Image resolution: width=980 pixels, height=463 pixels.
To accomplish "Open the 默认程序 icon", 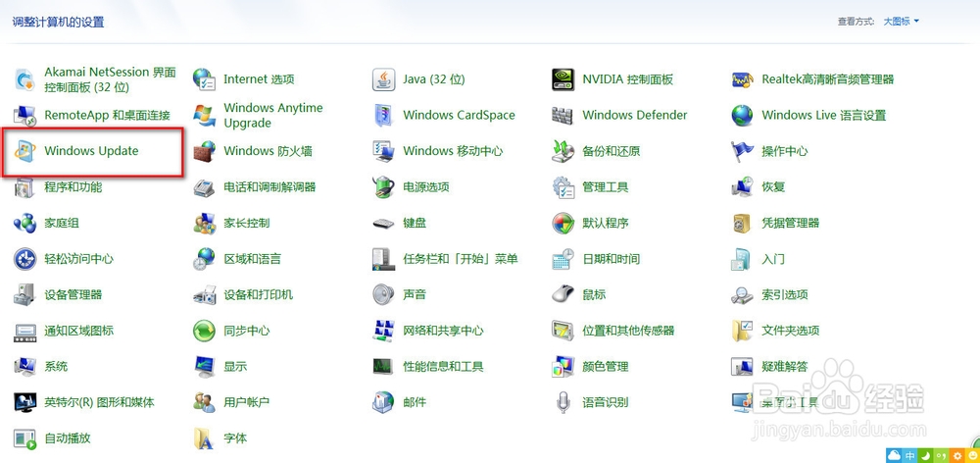I will tap(563, 223).
